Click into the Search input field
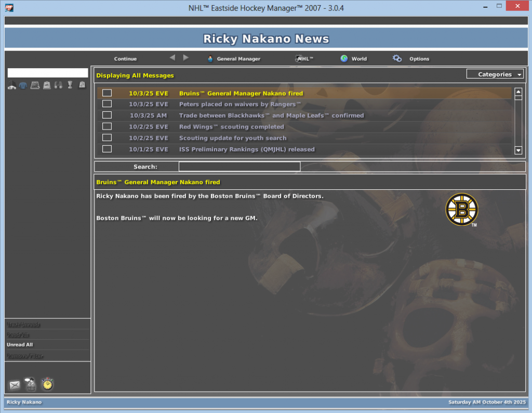 click(x=239, y=166)
